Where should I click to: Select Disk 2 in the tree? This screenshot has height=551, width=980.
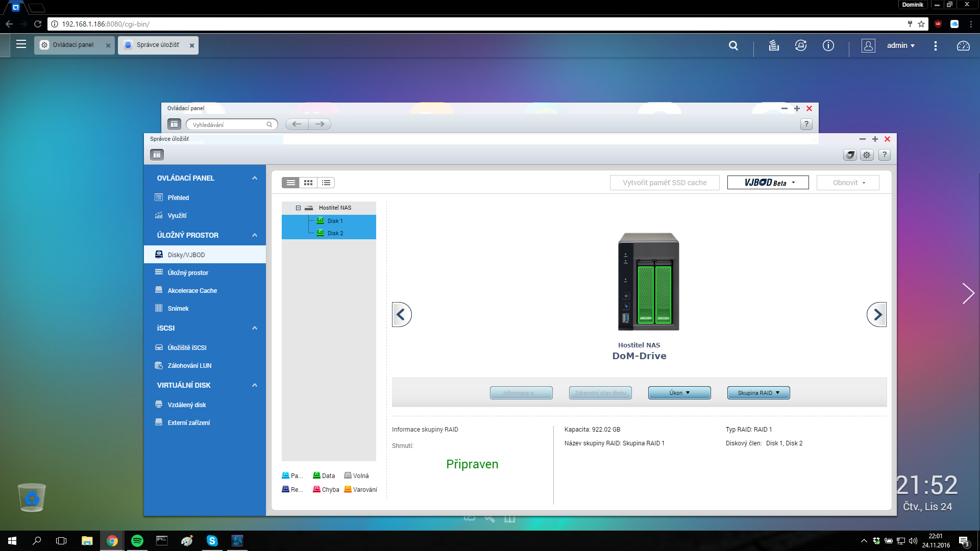coord(335,233)
